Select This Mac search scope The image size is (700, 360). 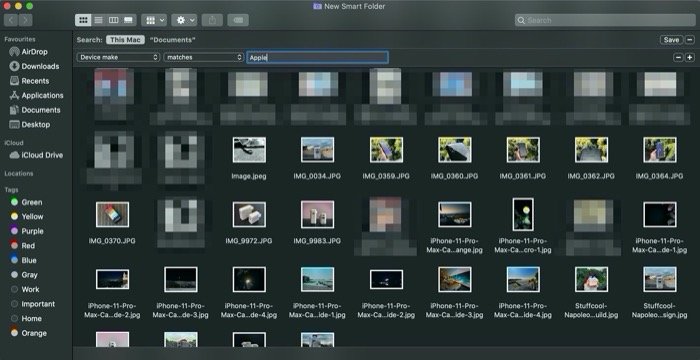click(x=125, y=40)
